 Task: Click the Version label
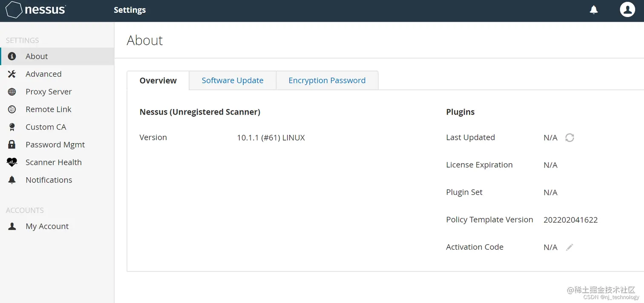(153, 138)
